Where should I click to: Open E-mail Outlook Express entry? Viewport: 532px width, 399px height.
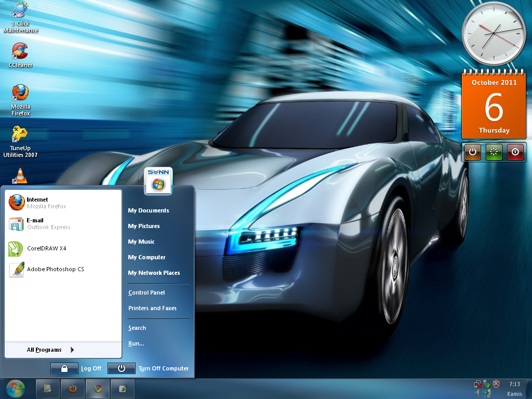63,223
